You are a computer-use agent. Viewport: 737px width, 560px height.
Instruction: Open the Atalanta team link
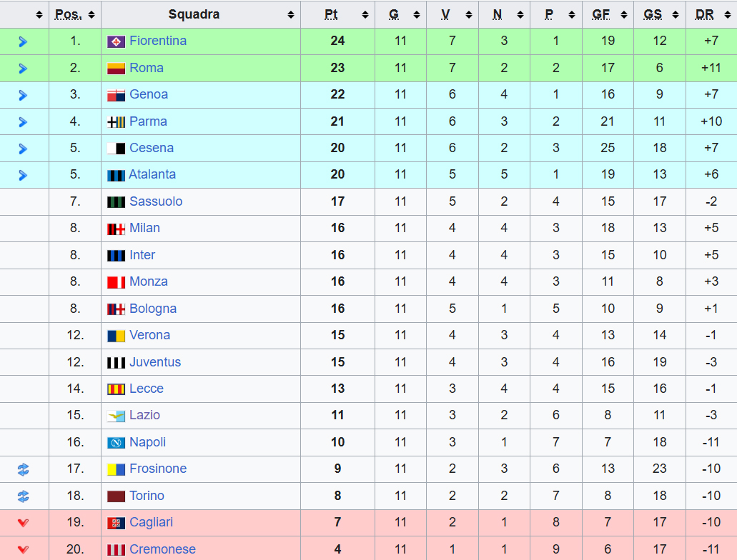[152, 174]
